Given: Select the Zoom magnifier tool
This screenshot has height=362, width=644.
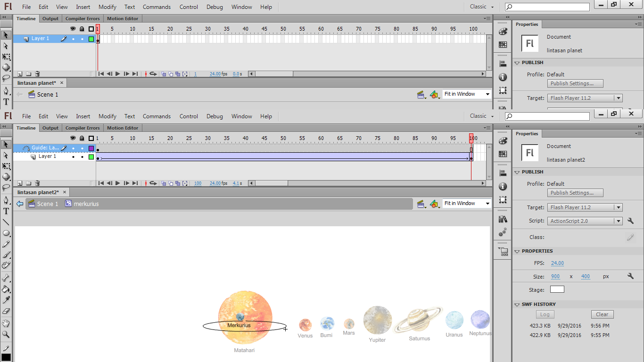Looking at the screenshot, I should point(6,334).
